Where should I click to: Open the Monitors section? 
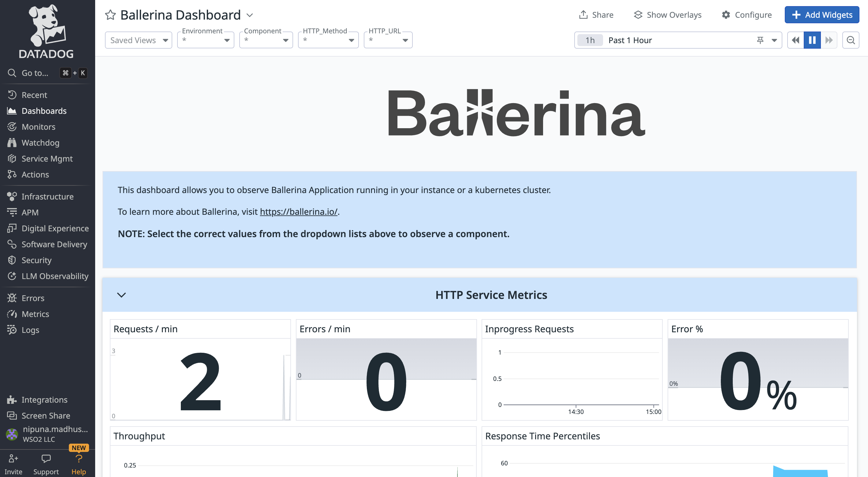[x=38, y=127]
